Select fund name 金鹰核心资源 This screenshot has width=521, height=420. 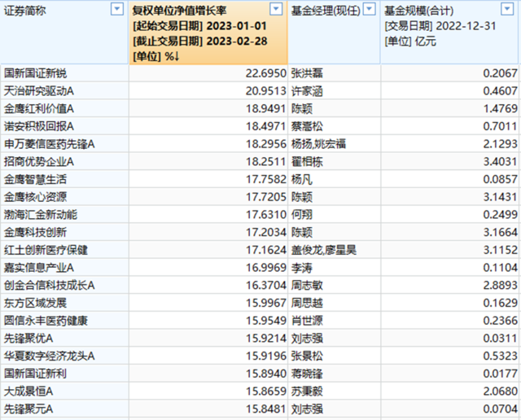tap(35, 197)
